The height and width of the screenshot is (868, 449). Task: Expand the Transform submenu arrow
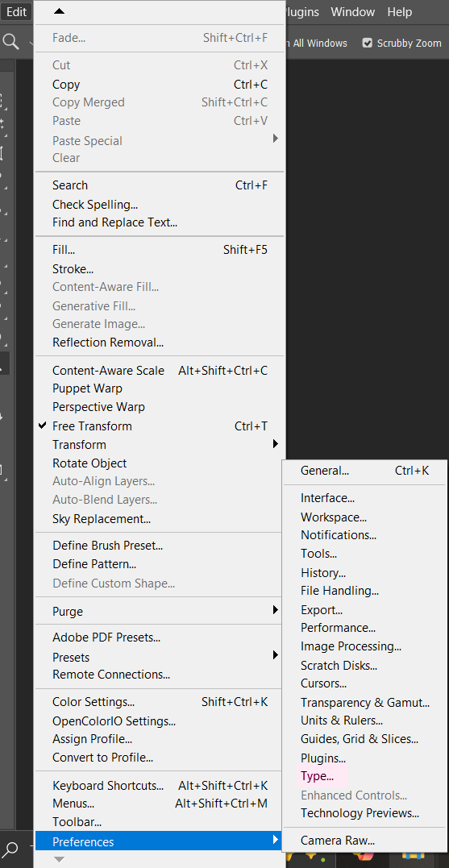pyautogui.click(x=275, y=444)
